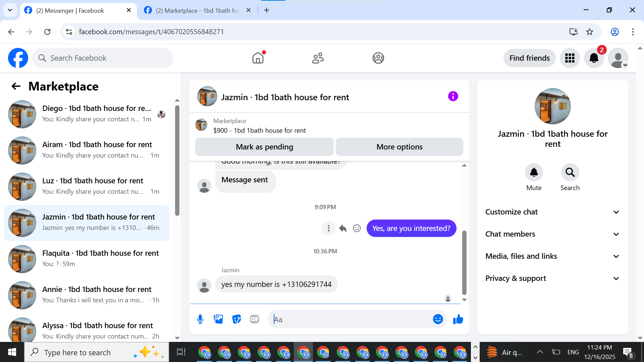The width and height of the screenshot is (644, 362).
Task: Click the message thread scrollbar
Action: click(464, 262)
